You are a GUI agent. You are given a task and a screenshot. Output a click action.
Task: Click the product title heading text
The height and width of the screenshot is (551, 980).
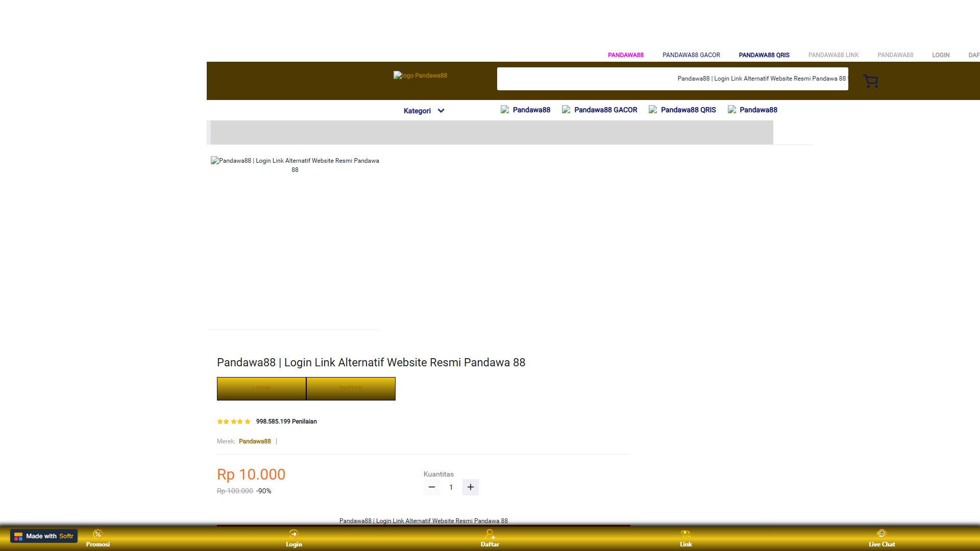(371, 362)
